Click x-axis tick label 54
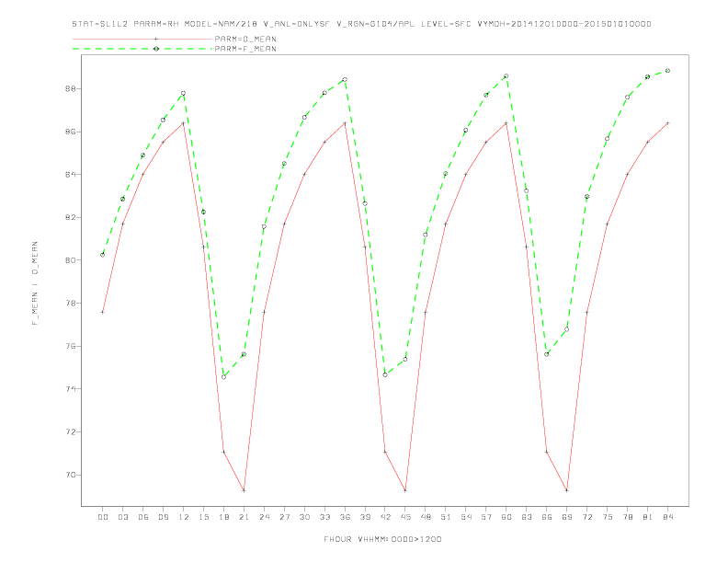The image size is (728, 563). click(466, 517)
